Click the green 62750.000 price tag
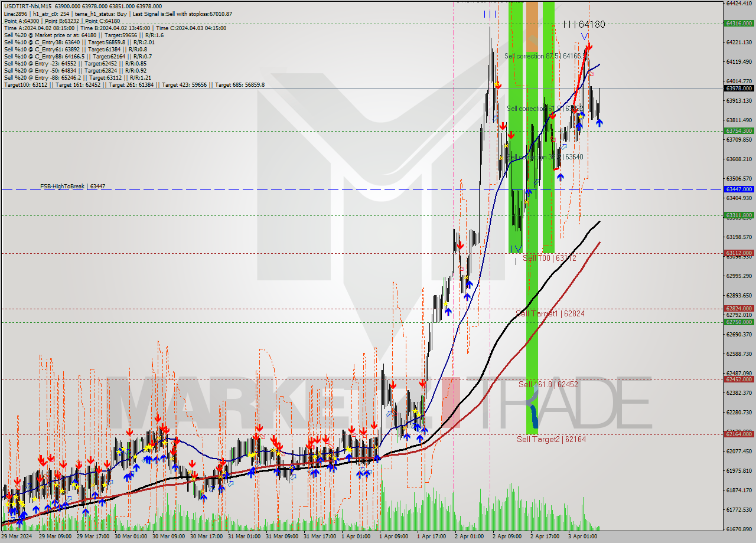This screenshot has width=756, height=543. point(738,322)
